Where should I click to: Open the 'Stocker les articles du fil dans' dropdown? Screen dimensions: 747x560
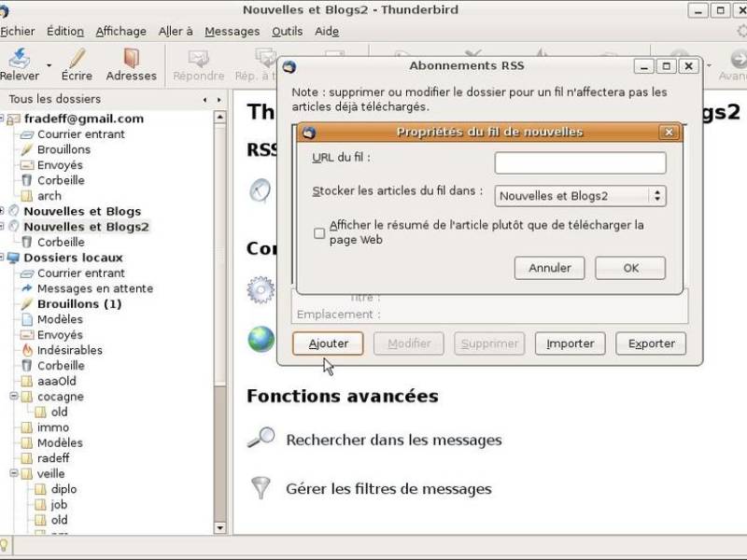click(580, 196)
